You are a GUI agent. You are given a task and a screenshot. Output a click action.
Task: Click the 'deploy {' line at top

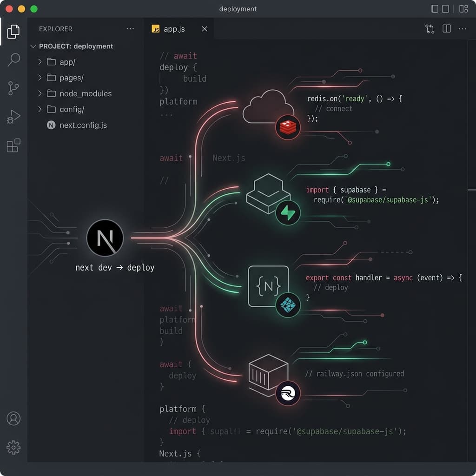(x=178, y=67)
